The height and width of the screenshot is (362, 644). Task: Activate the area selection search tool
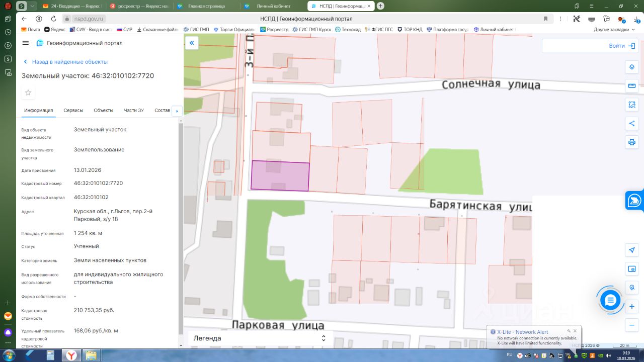(632, 105)
